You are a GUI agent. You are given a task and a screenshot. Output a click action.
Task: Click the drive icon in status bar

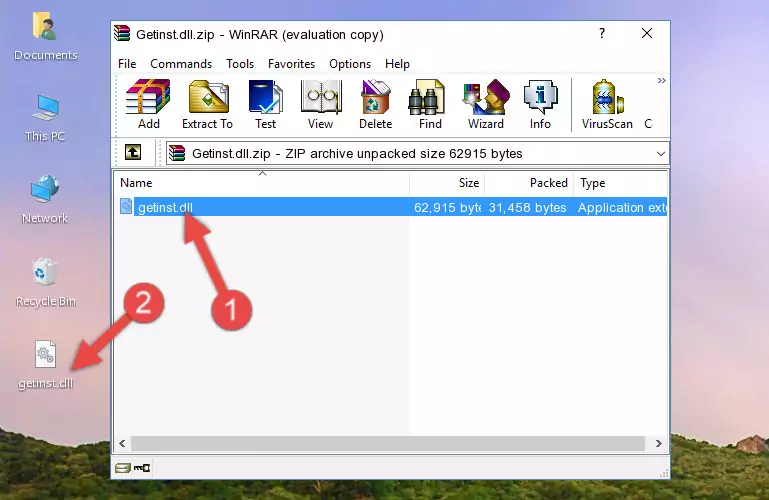coord(122,468)
